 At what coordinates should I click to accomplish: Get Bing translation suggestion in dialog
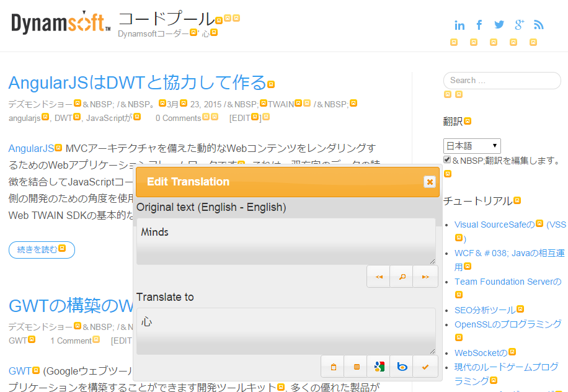click(x=402, y=367)
